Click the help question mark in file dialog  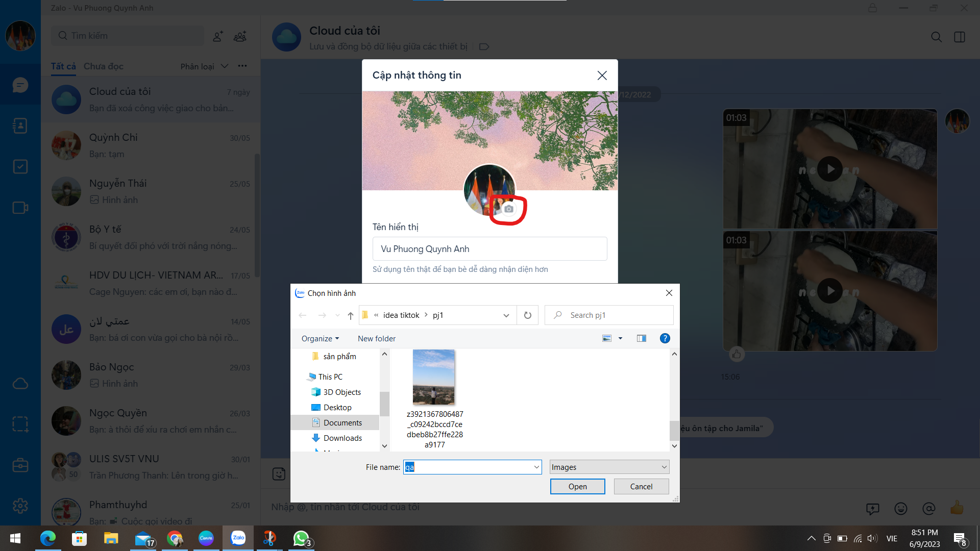[x=665, y=338]
